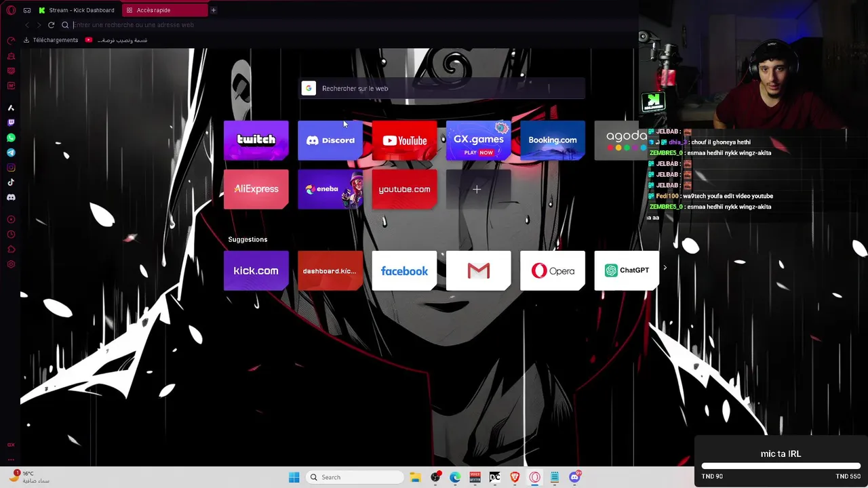Click the reload page icon
Screen dimensions: 868x488
[51, 25]
